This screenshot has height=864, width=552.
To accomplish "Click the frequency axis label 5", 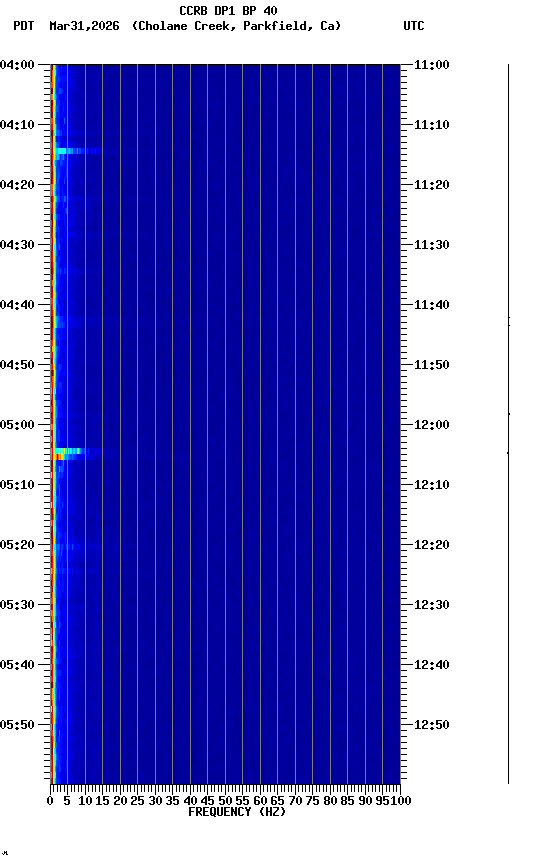I will coord(67,801).
